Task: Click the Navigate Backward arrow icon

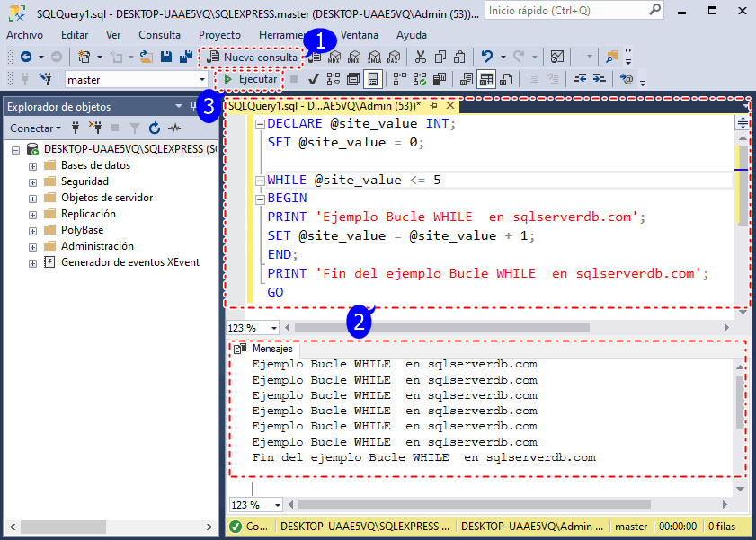Action: (x=26, y=57)
